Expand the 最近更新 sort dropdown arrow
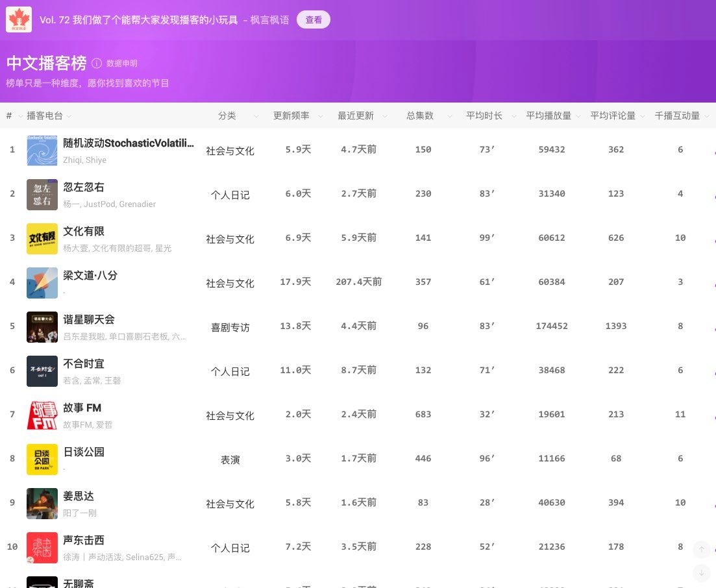The image size is (716, 588). (384, 116)
